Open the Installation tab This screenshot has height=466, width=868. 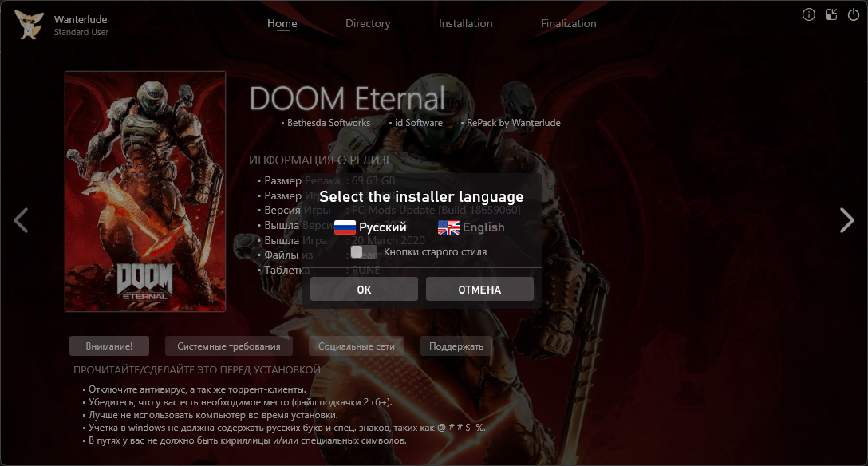coord(466,23)
